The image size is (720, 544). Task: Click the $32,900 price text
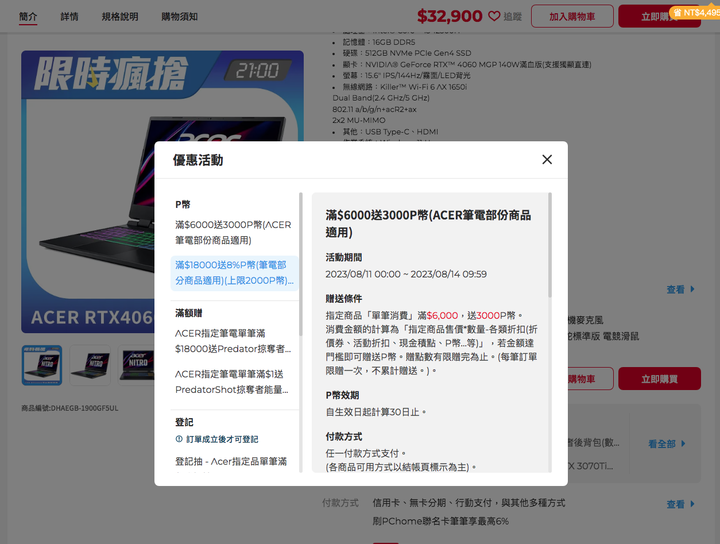pos(450,16)
